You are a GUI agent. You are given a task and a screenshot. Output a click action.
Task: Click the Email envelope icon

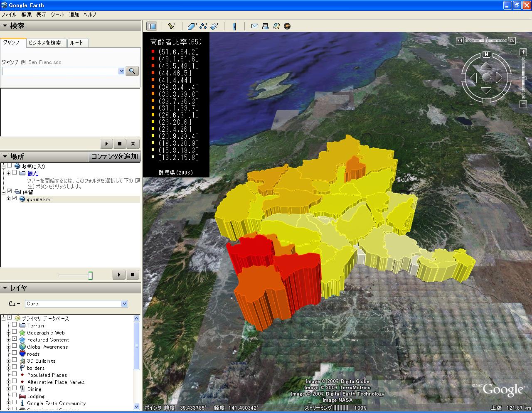click(x=255, y=26)
